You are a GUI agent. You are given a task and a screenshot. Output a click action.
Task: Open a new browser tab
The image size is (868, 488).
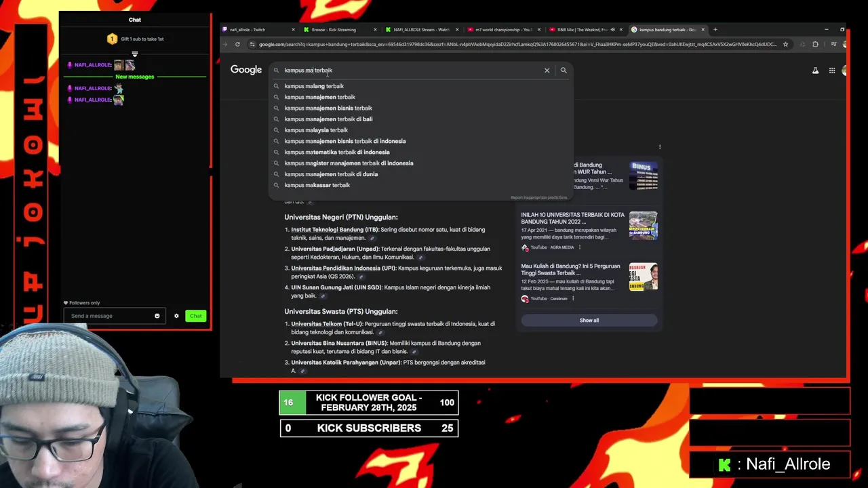(x=715, y=30)
